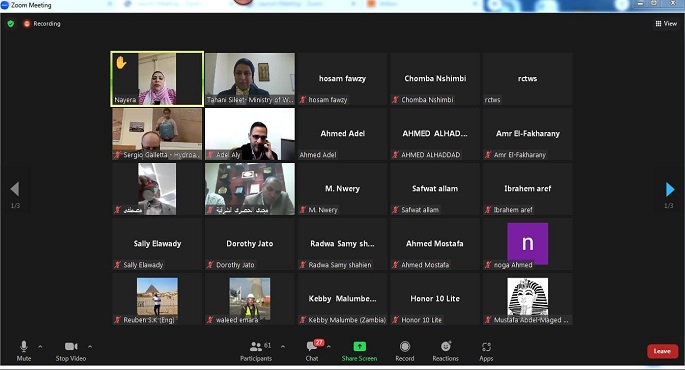Viewport: 685px width, 370px height.
Task: Select the Ibrahem aref participant tile
Action: point(528,189)
